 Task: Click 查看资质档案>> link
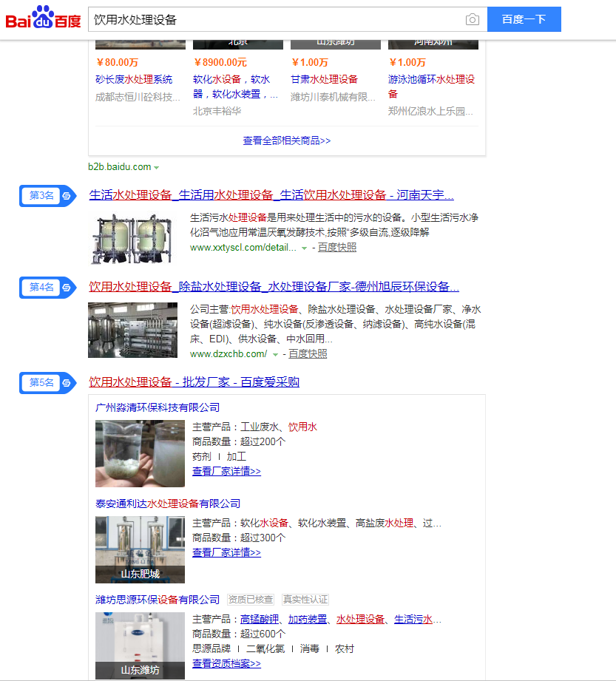click(x=227, y=664)
